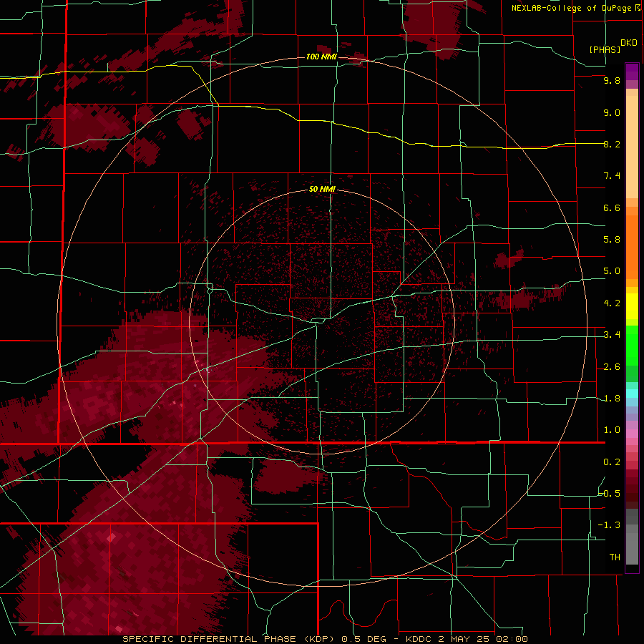Click the 1.8 color scale value
Image resolution: width=644 pixels, height=644 pixels.
click(x=612, y=399)
